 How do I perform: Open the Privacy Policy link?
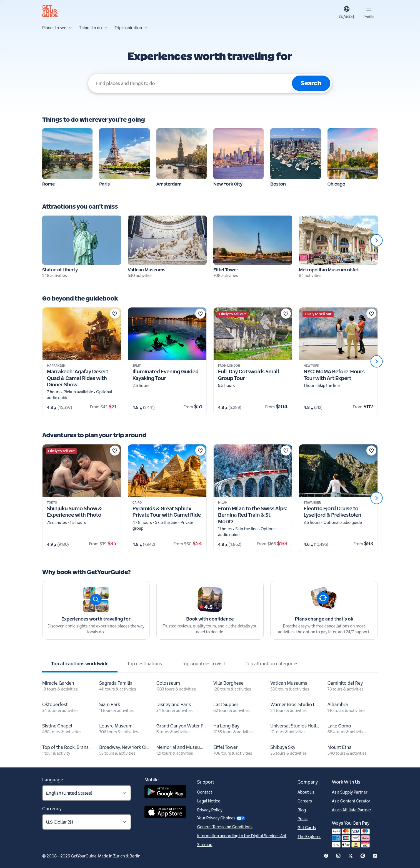click(210, 810)
